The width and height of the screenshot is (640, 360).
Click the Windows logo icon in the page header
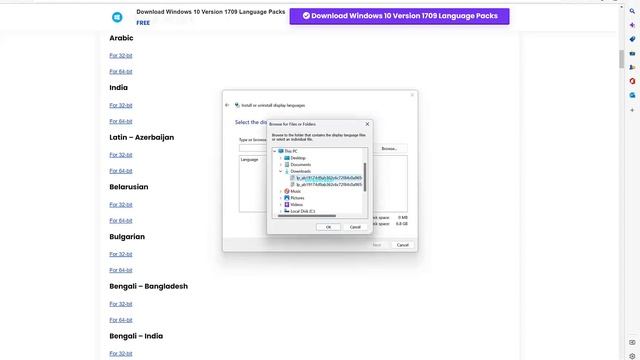(117, 17)
